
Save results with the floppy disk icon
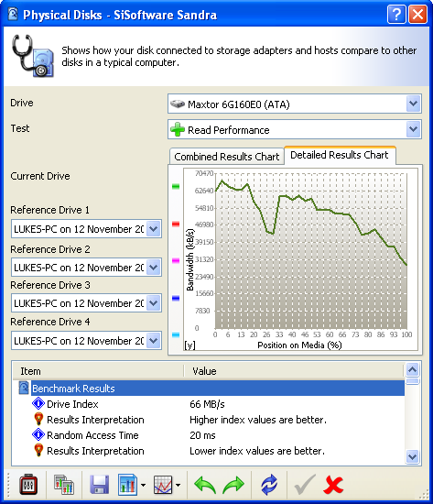tap(99, 484)
